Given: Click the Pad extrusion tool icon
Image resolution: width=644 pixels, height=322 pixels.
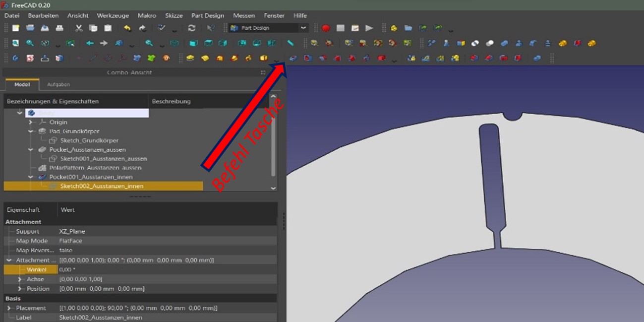Looking at the screenshot, I should [x=190, y=59].
